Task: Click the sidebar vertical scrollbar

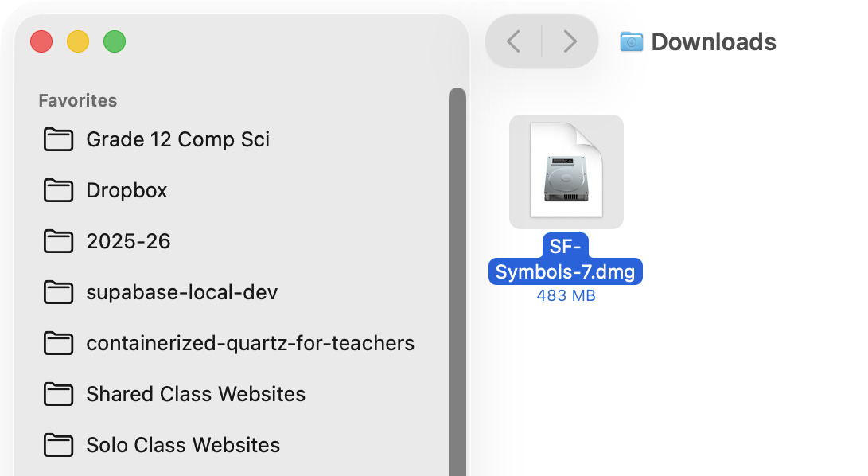Action: [457, 279]
